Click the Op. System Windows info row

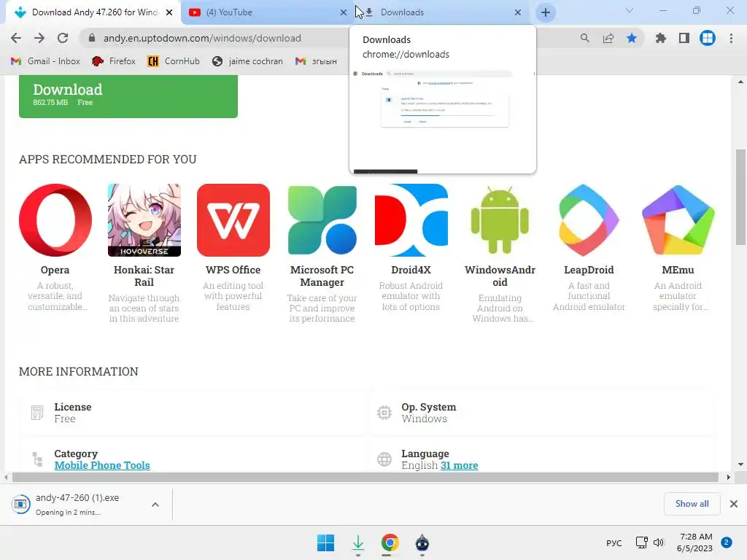click(x=541, y=413)
